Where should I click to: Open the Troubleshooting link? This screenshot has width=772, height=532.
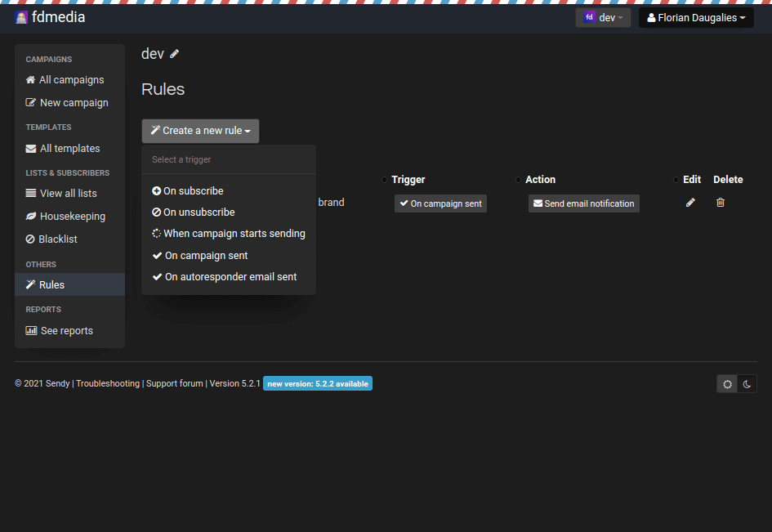(x=108, y=383)
